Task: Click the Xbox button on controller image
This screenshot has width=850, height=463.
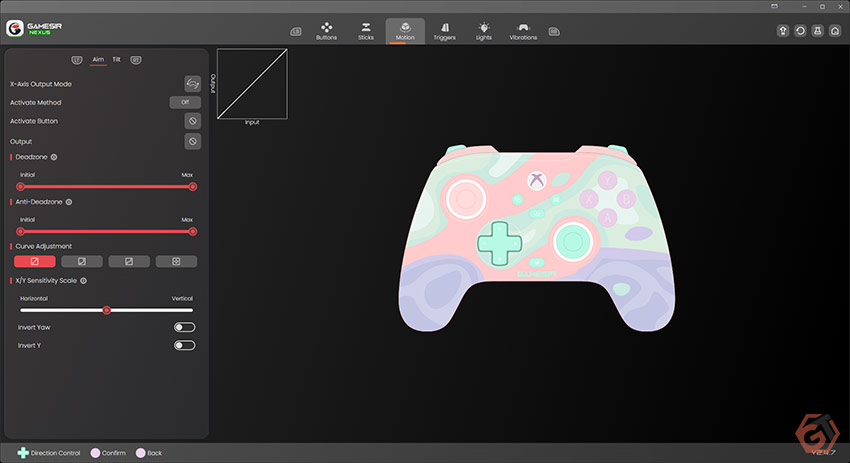Action: pos(537,181)
